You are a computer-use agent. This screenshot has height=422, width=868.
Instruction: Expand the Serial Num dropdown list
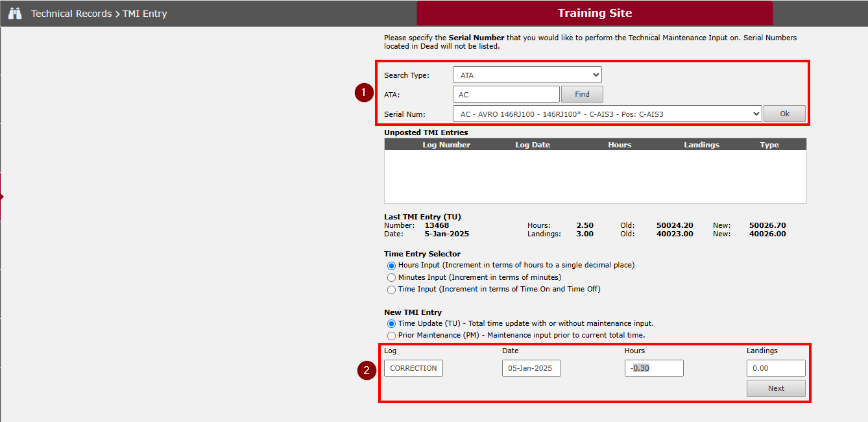point(607,114)
